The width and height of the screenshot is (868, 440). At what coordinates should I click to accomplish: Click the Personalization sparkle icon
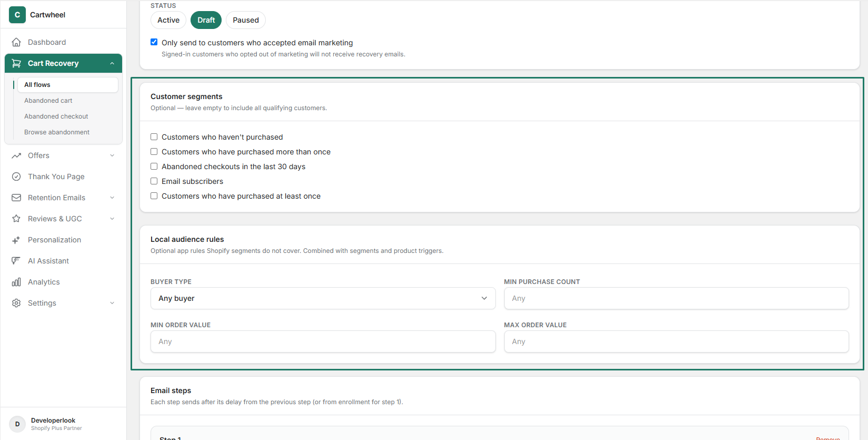point(16,240)
